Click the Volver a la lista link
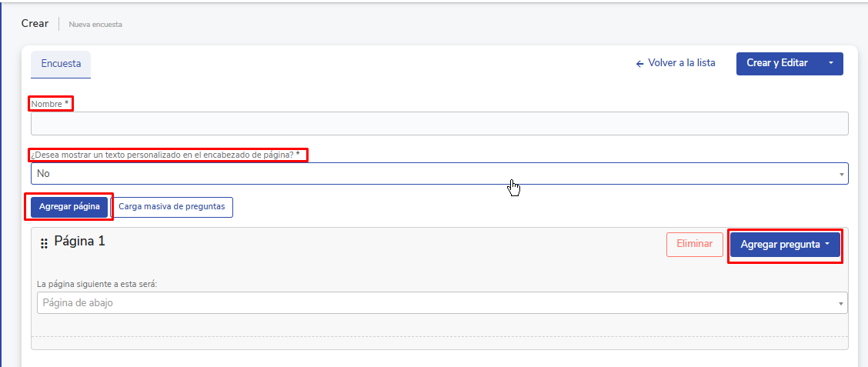 tap(681, 63)
